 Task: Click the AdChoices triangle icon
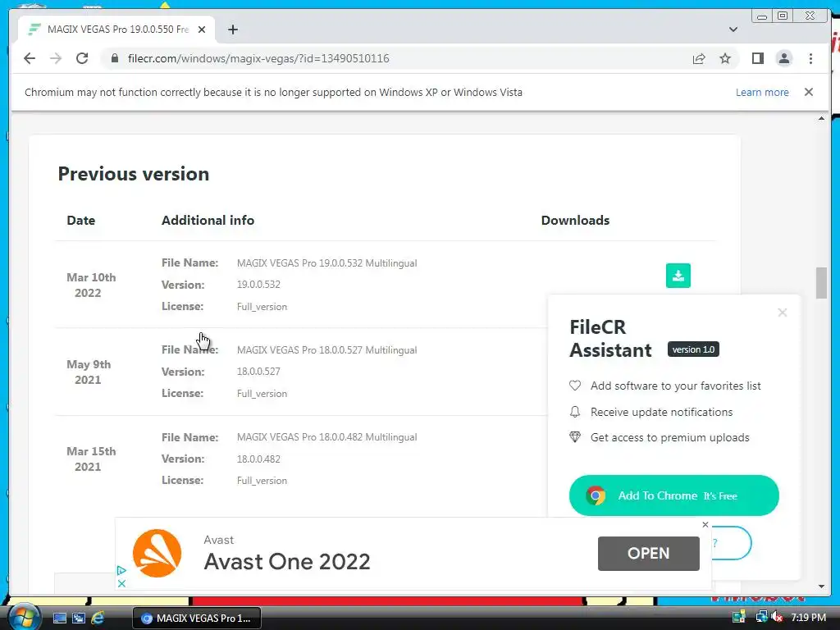coord(121,571)
